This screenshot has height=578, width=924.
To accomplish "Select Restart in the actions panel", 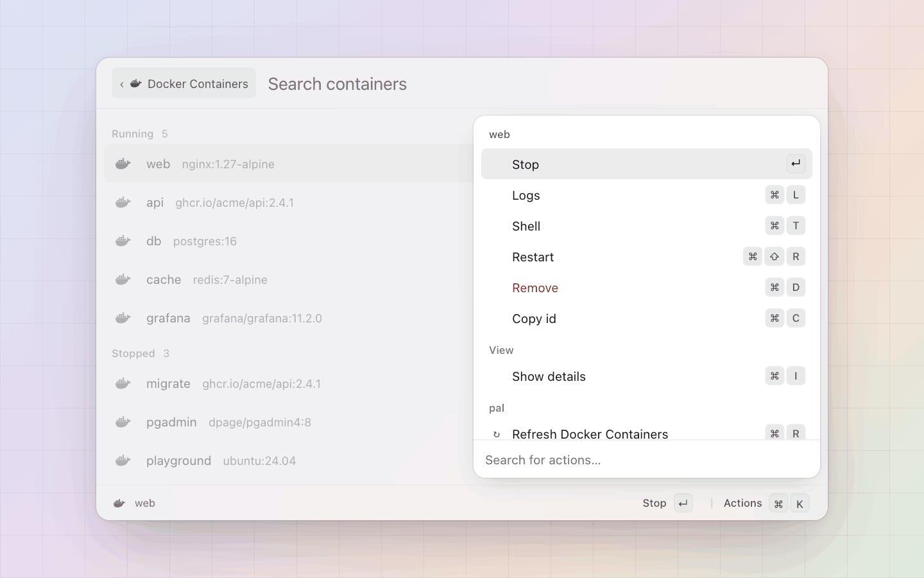I will pos(647,257).
